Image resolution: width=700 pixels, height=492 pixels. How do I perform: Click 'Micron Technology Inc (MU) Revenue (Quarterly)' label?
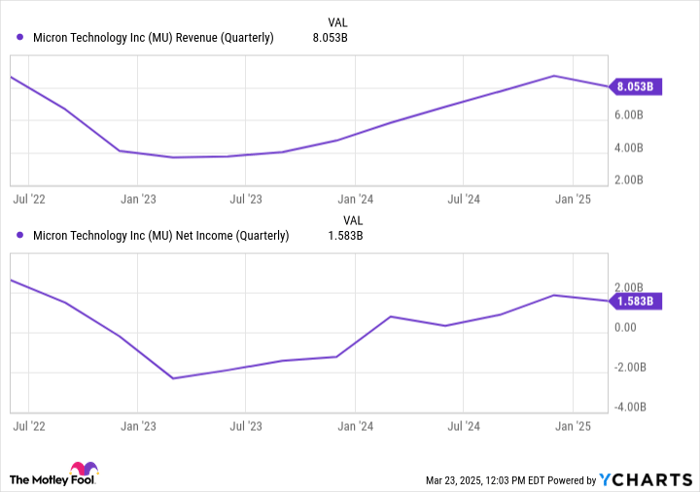pos(153,38)
